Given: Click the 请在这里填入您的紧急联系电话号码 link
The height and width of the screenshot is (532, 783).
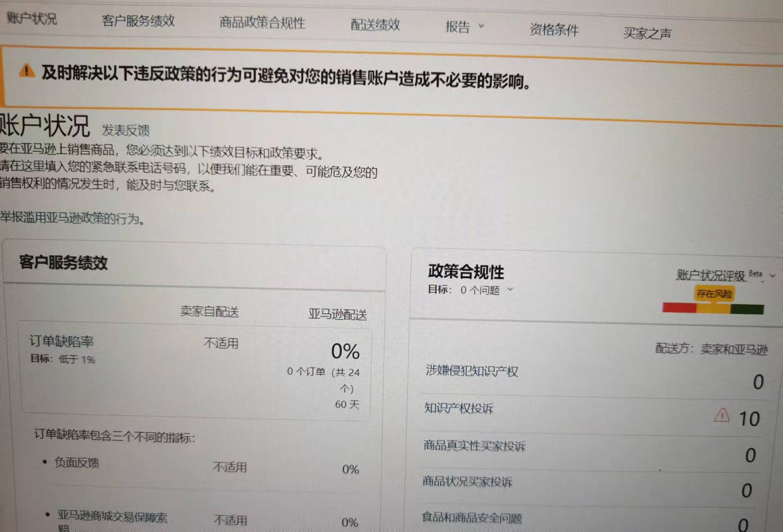Looking at the screenshot, I should [93, 168].
